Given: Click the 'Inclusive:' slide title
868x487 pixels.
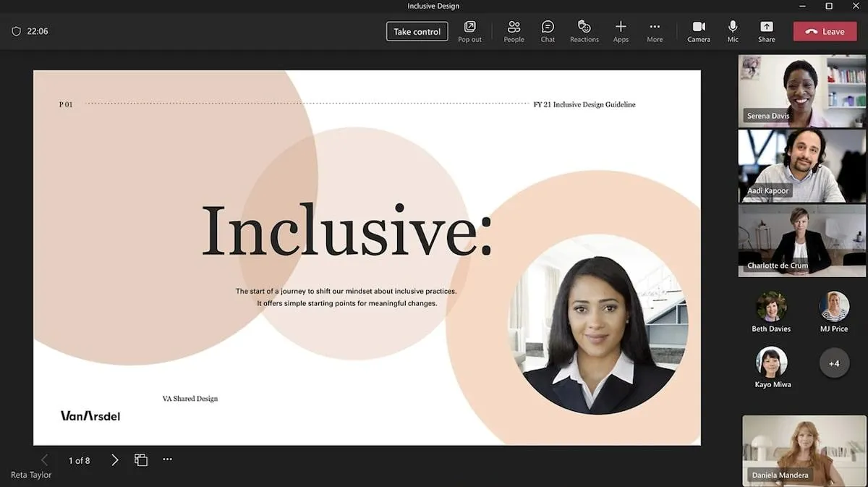Looking at the screenshot, I should 346,231.
